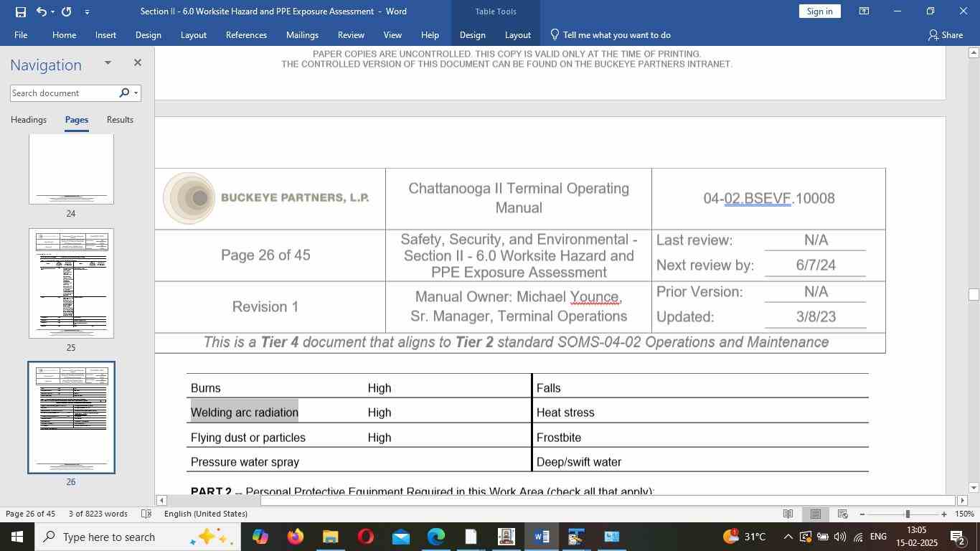
Task: Open the Design tab next to Insert
Action: click(148, 34)
